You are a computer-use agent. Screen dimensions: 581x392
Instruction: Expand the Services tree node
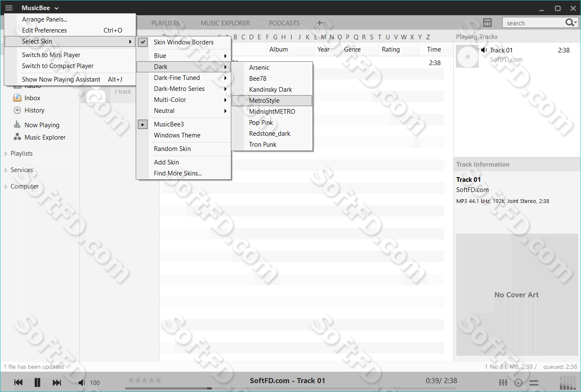pos(6,170)
